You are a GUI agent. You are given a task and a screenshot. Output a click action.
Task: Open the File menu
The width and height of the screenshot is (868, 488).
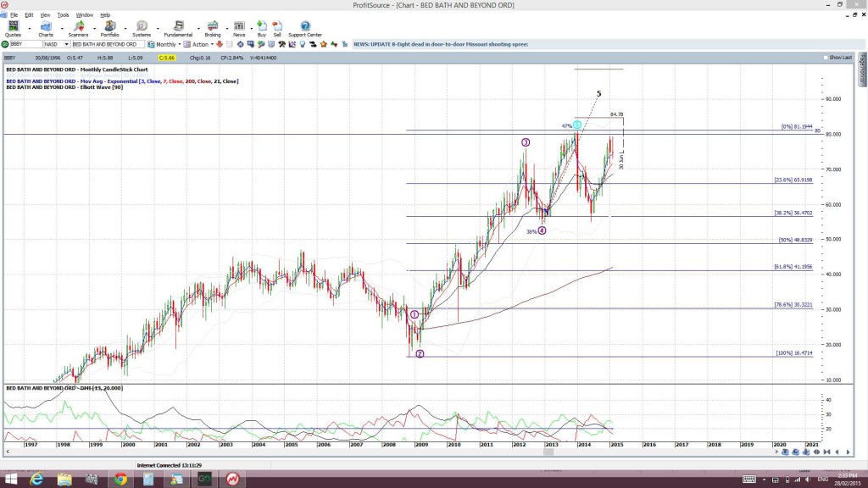14,15
